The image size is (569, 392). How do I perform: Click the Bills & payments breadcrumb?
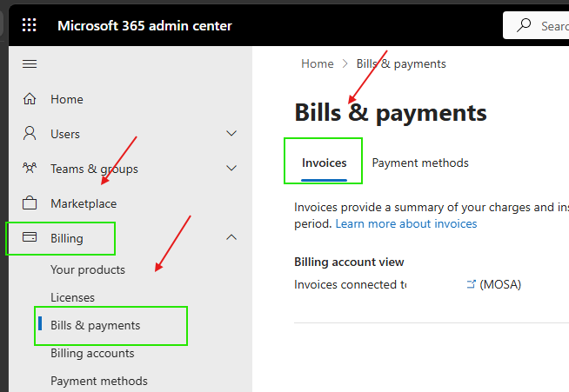tap(401, 63)
